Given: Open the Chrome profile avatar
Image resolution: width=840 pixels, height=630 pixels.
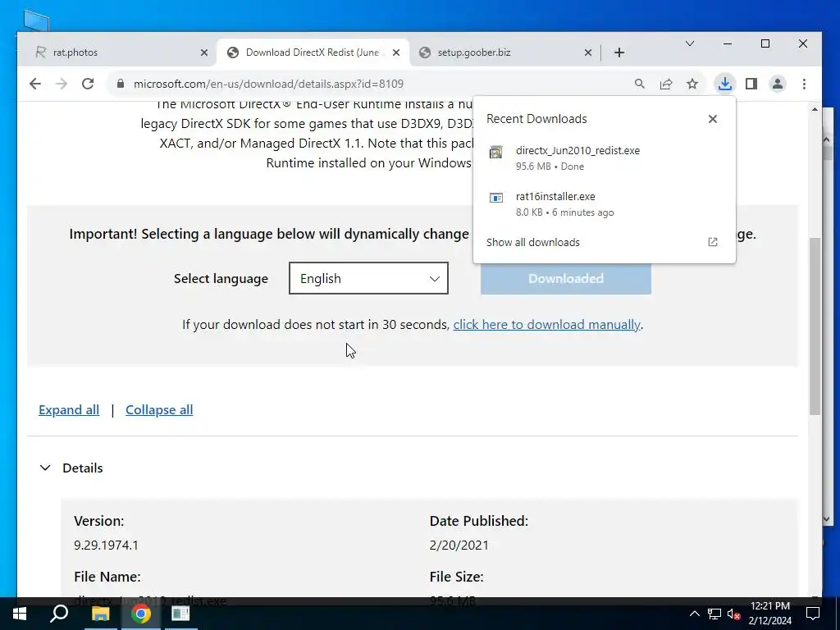Looking at the screenshot, I should pyautogui.click(x=778, y=84).
